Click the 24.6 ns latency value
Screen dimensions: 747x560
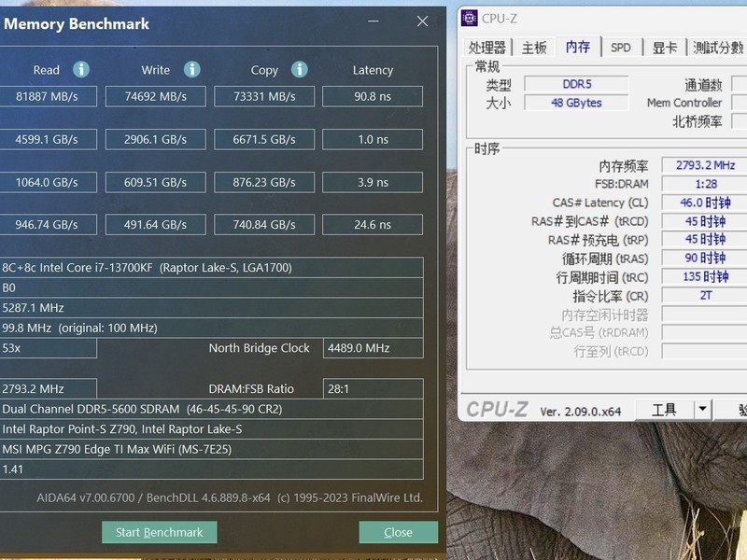coord(373,224)
